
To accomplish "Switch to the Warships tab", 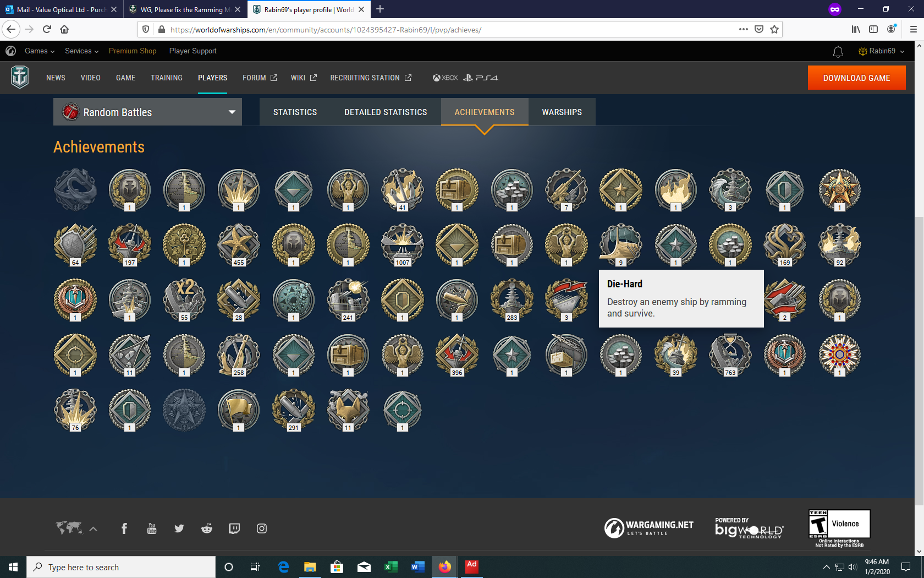I will [562, 112].
